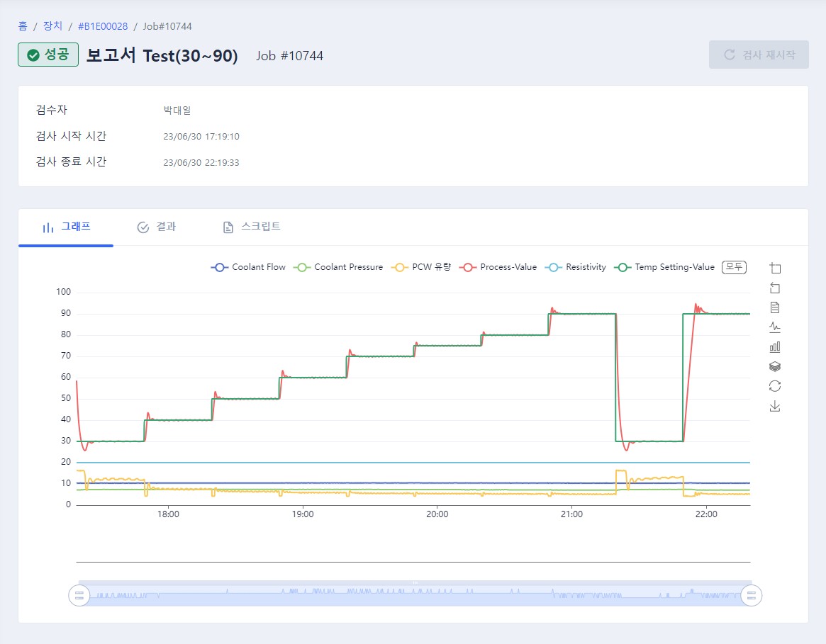Switch to the 결과 tab
Screen dimensions: 826x644
click(157, 227)
